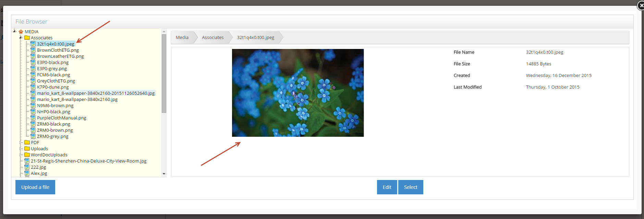Expand the Uploads folder node
The width and height of the screenshot is (644, 219).
pyautogui.click(x=21, y=149)
